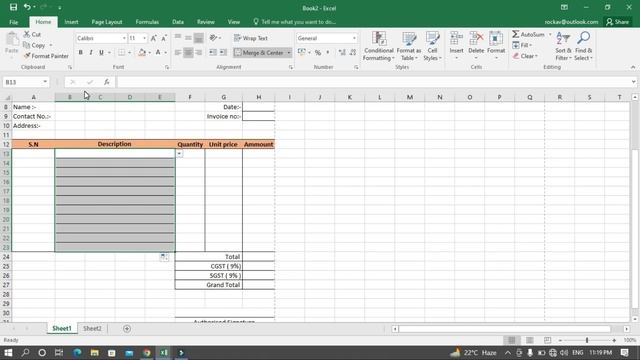Open the General number format dropdown
This screenshot has width=640, height=360.
(354, 38)
